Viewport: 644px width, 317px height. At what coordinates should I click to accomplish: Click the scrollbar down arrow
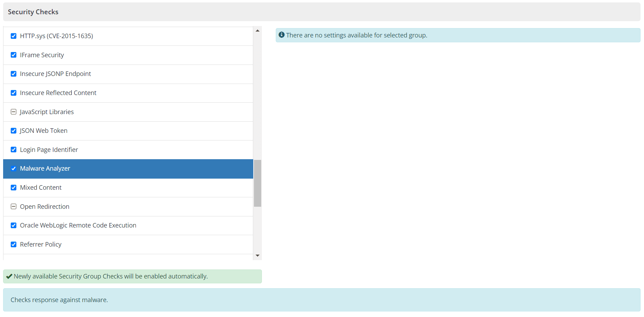coord(257,255)
